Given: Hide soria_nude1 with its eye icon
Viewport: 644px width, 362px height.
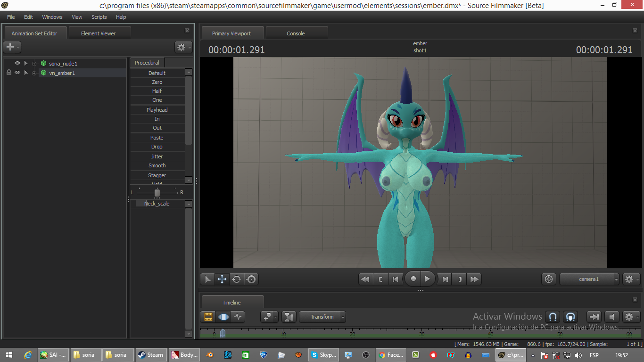Looking at the screenshot, I should (17, 63).
